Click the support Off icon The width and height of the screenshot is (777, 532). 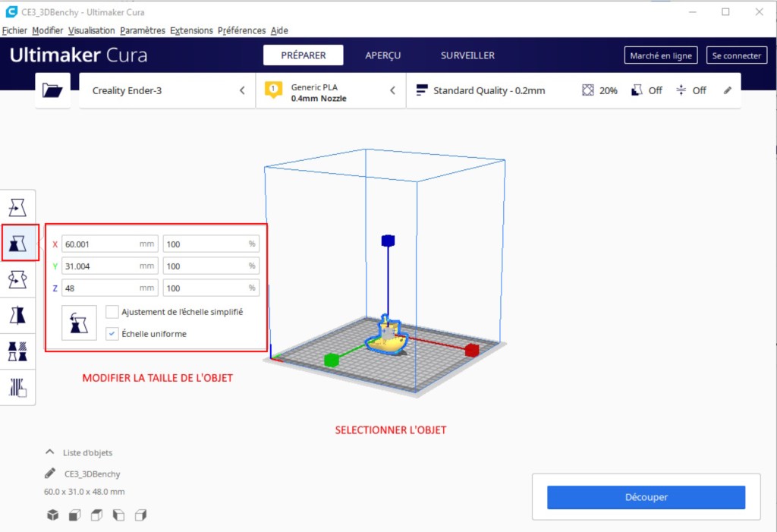[x=637, y=90]
